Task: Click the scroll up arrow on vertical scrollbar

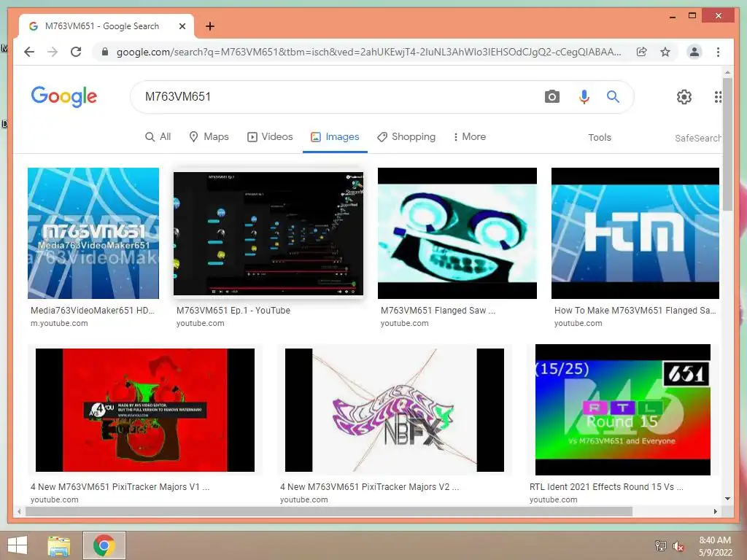Action: click(727, 72)
